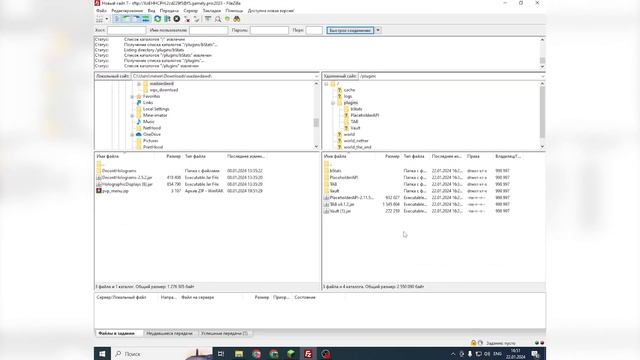Select Vault (1).jar in remote file list
The height and width of the screenshot is (360, 640).
[340, 211]
